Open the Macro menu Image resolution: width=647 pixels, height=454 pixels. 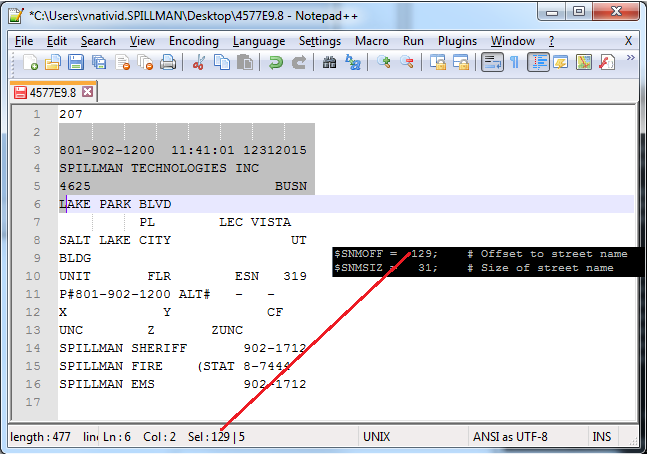click(x=372, y=41)
